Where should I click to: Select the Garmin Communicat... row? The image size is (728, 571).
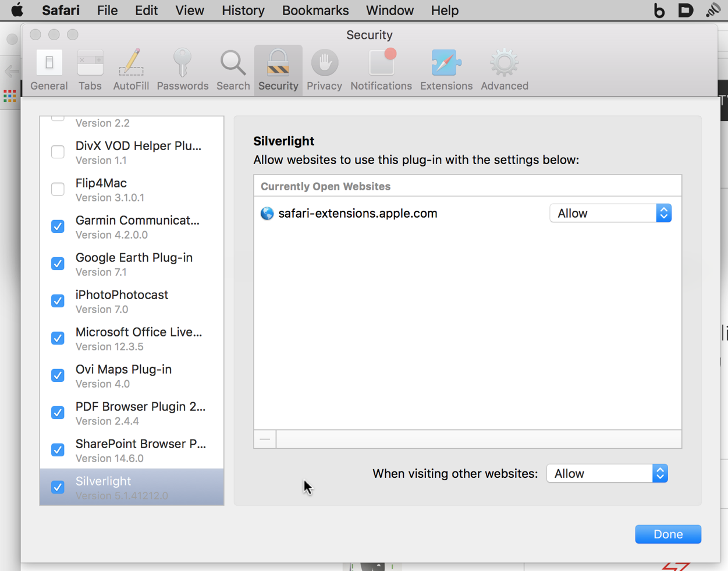[x=132, y=226]
